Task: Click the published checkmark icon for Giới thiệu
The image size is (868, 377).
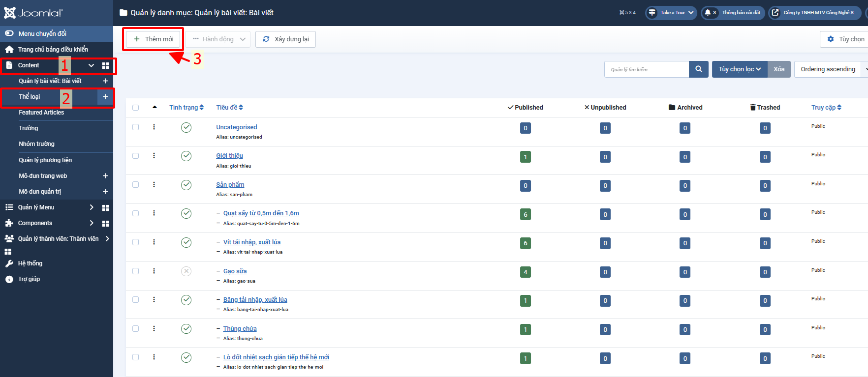Action: pos(186,156)
